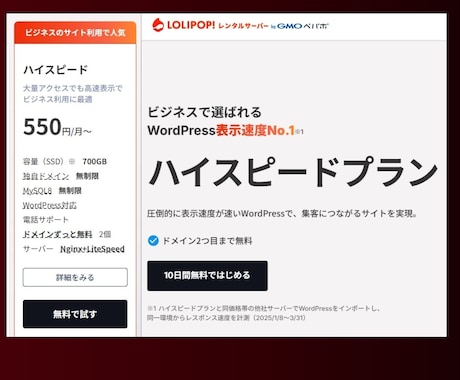Click the MySQL8 無制限 row
460x380 pixels.
click(x=52, y=191)
